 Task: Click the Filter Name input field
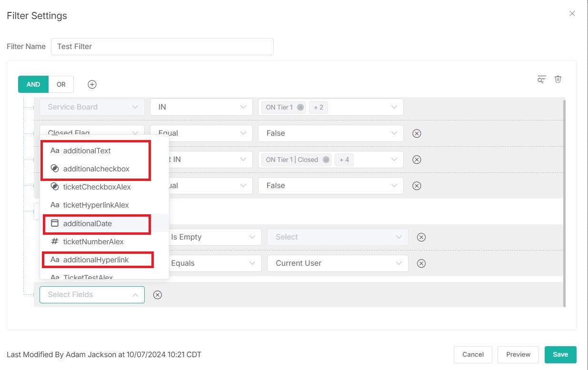point(162,46)
